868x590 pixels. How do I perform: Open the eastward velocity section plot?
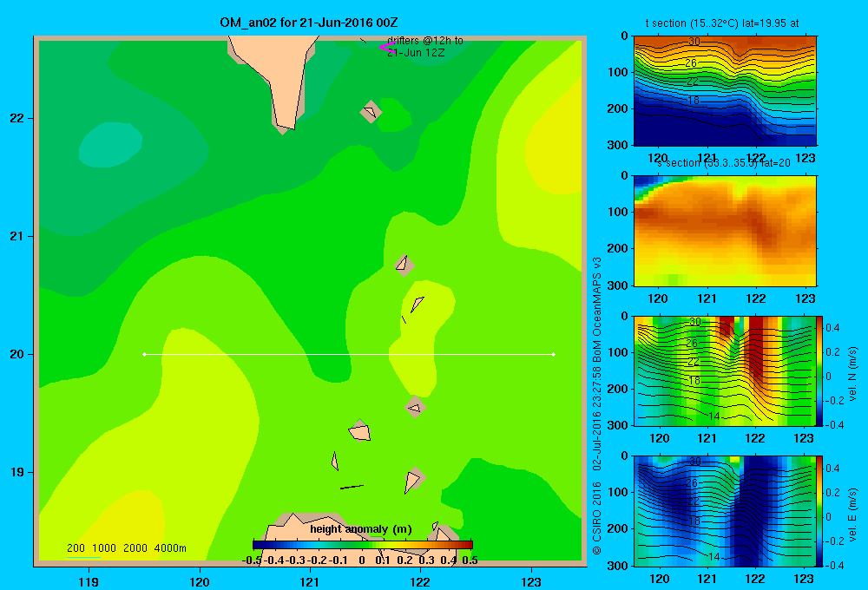(725, 511)
